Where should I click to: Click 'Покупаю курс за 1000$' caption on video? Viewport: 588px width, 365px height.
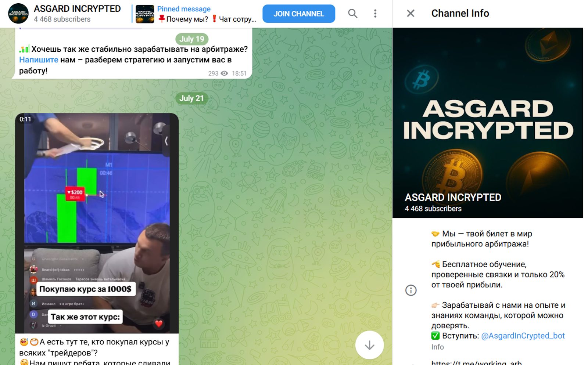point(85,289)
